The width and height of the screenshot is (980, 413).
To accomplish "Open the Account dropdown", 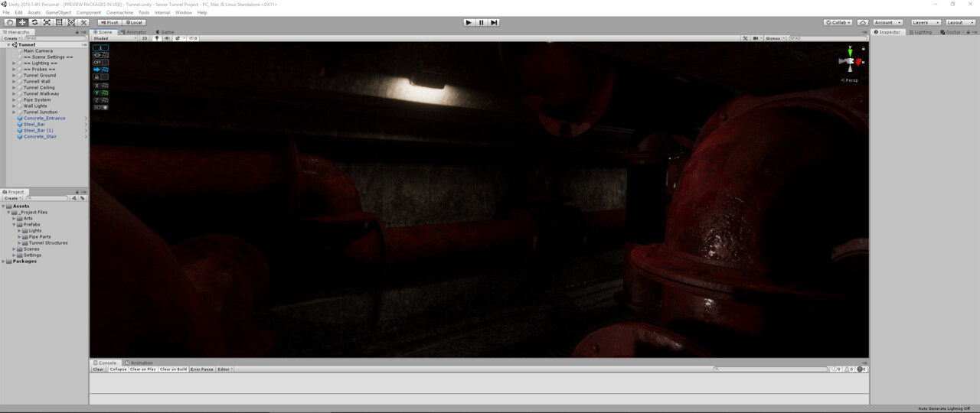I will click(888, 22).
